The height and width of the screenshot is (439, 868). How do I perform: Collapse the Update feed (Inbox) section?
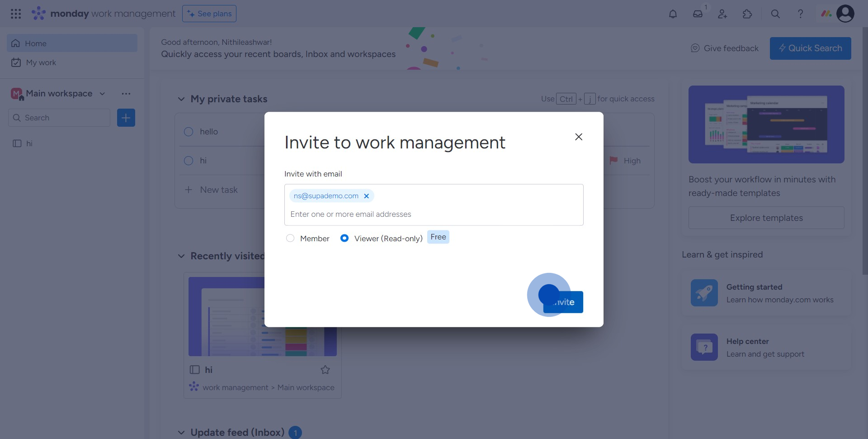point(181,432)
